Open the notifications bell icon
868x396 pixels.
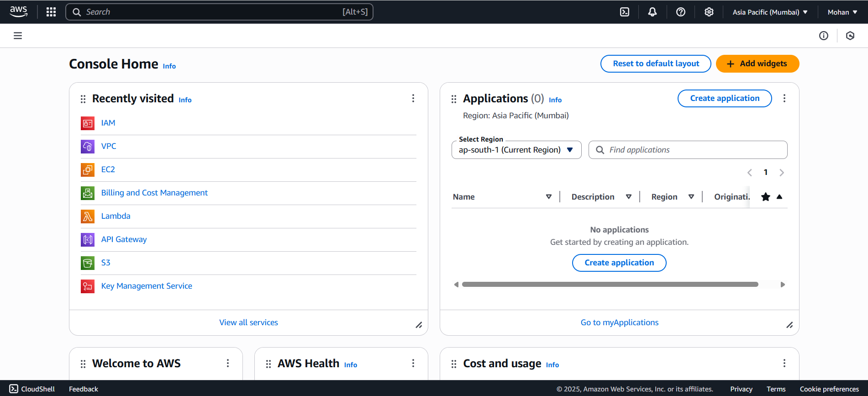pos(652,12)
